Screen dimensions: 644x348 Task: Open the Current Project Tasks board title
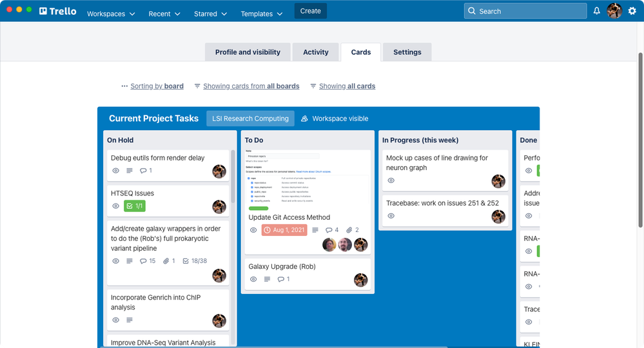tap(153, 118)
